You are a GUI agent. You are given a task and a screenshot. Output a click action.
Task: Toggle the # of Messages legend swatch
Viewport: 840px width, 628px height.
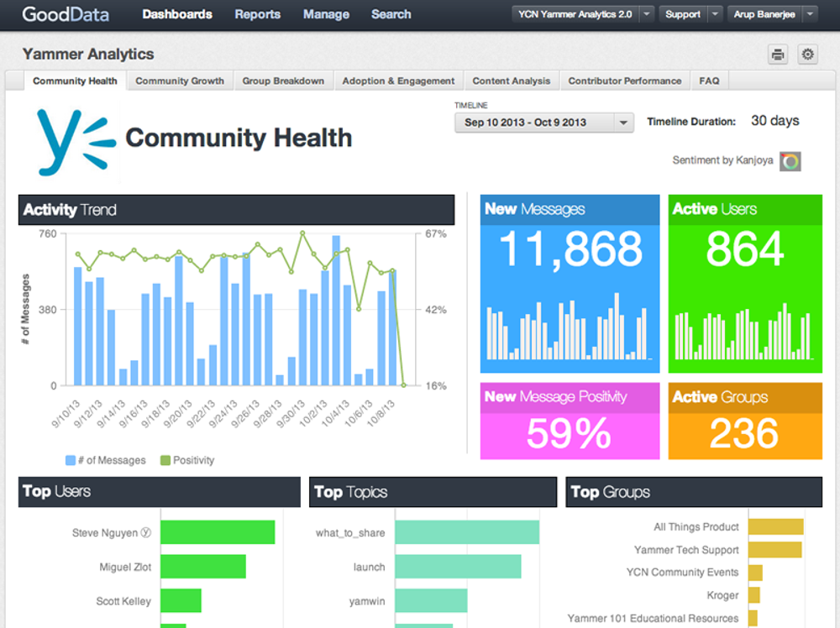point(71,460)
